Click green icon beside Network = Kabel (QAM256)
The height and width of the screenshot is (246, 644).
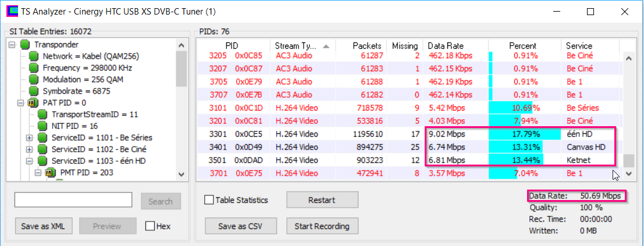(x=33, y=56)
